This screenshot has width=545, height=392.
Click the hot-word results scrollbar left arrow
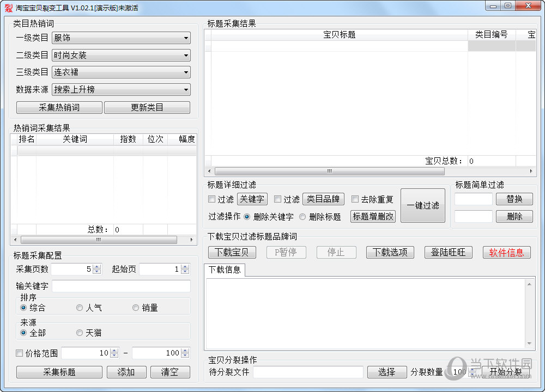pos(15,240)
